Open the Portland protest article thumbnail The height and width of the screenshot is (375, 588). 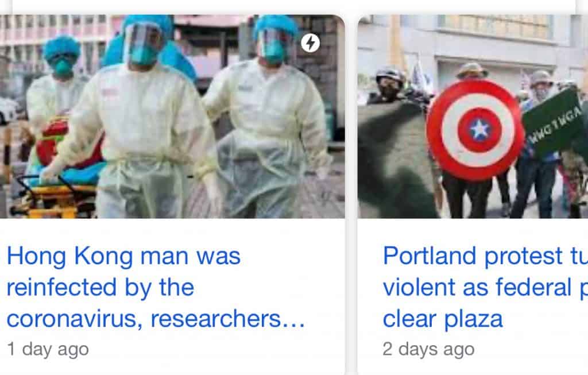tap(473, 116)
